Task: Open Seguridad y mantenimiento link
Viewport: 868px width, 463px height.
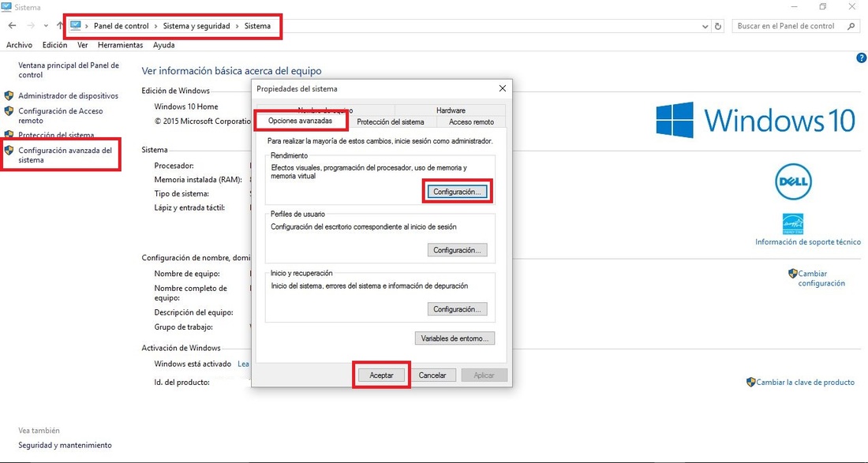Action: tap(65, 446)
